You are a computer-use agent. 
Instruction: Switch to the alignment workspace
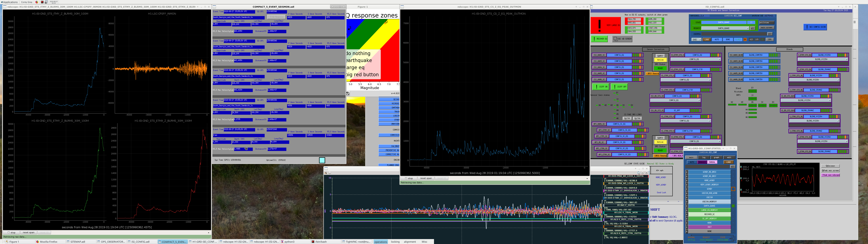410,242
